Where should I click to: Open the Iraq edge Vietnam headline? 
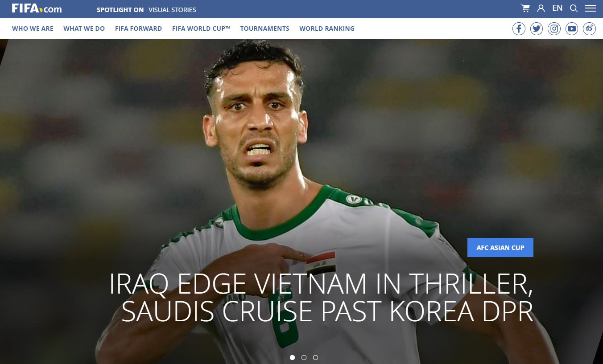[x=321, y=297]
